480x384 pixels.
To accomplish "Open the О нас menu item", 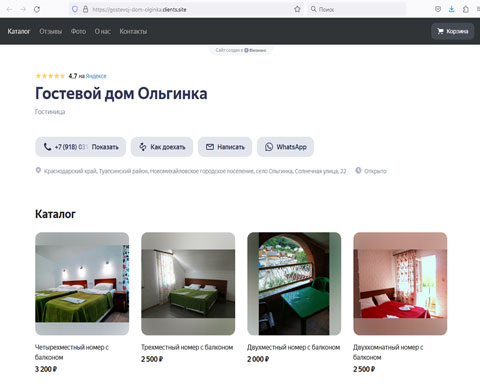I will click(103, 31).
